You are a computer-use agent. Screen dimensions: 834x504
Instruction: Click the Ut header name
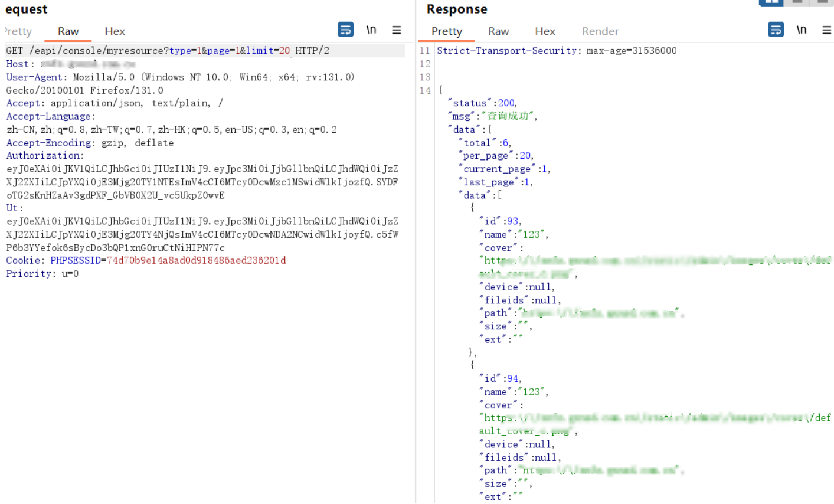tap(15, 208)
